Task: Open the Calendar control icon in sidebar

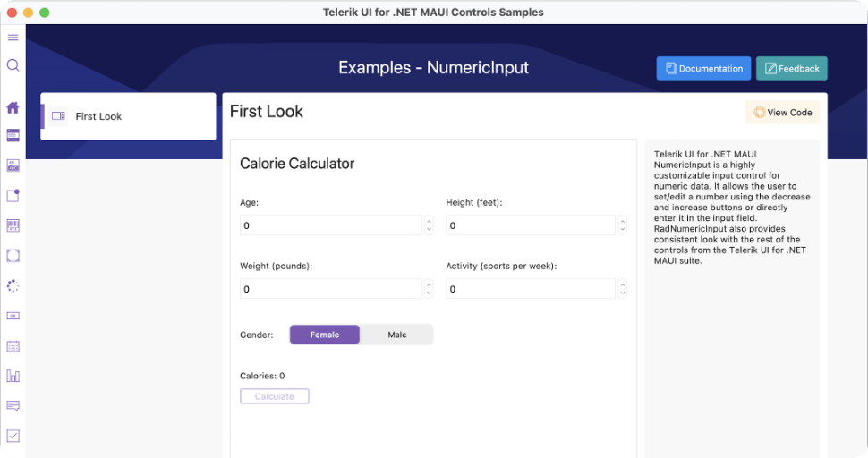Action: click(13, 346)
